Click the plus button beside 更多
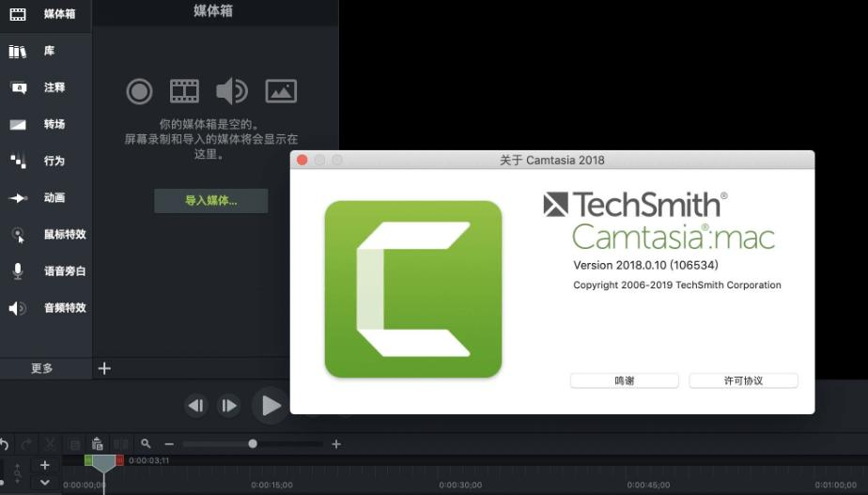Viewport: 868px width, 495px height. [104, 368]
